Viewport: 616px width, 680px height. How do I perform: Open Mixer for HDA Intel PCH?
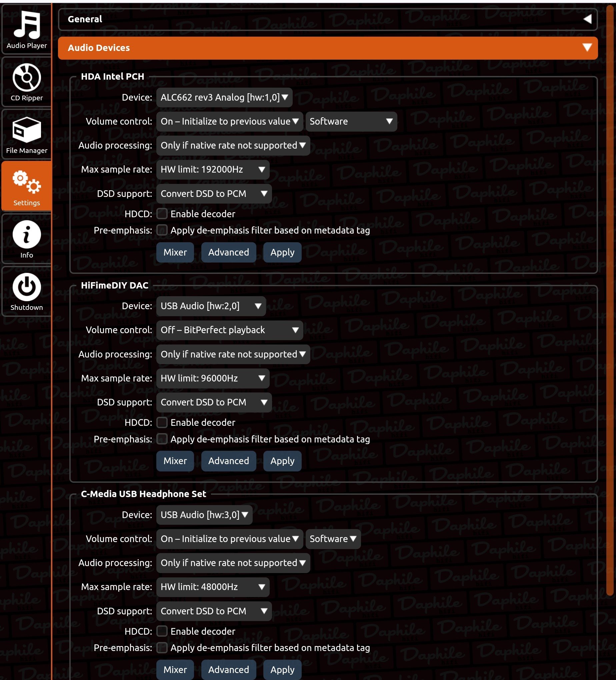click(x=175, y=252)
